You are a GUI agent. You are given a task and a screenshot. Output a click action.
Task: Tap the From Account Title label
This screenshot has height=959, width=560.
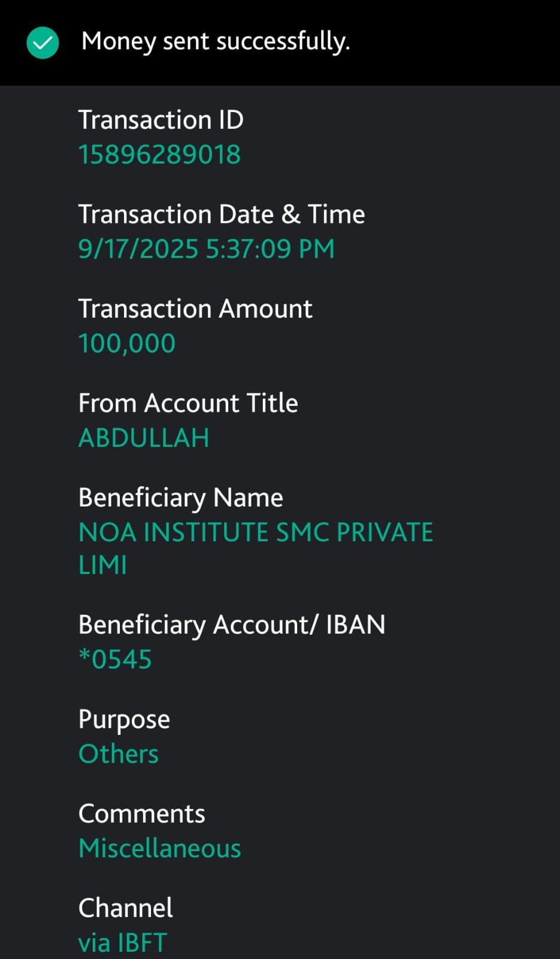point(188,403)
